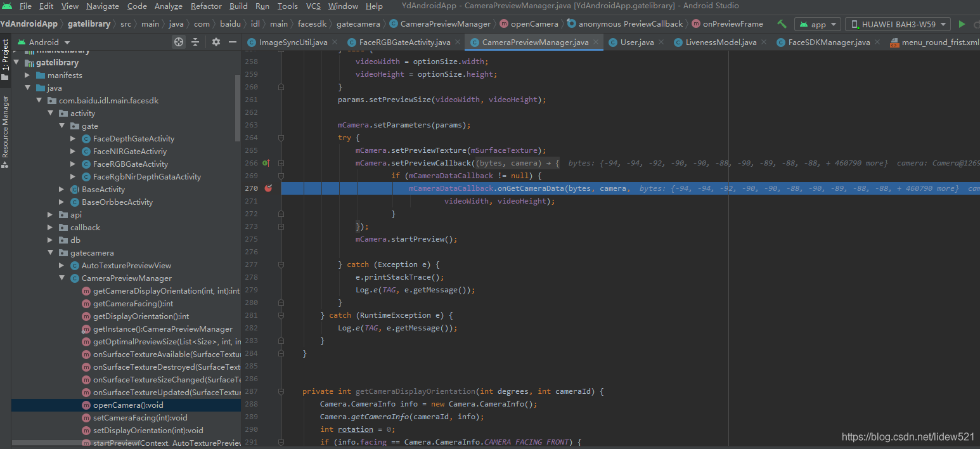Select BaseOrbbecActivity in the tree

click(x=117, y=202)
